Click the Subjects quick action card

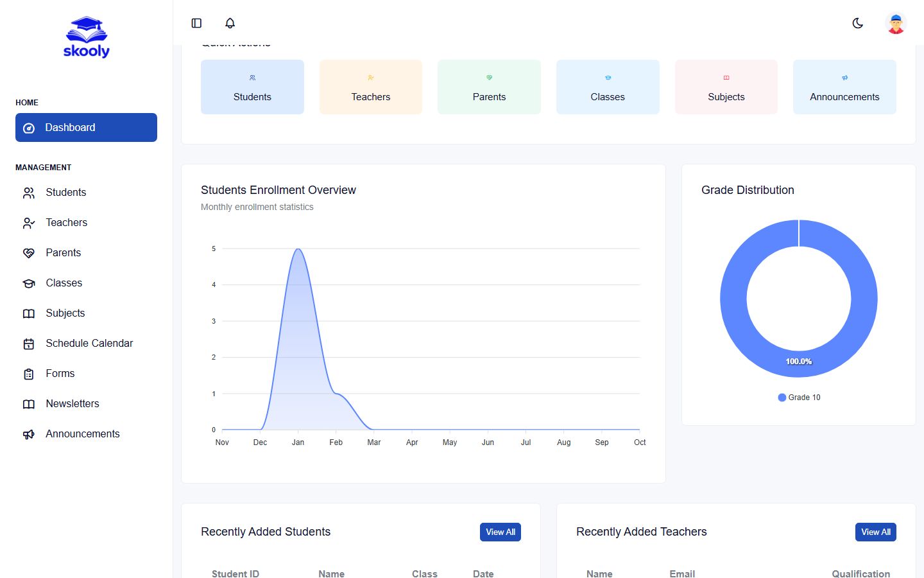726,87
